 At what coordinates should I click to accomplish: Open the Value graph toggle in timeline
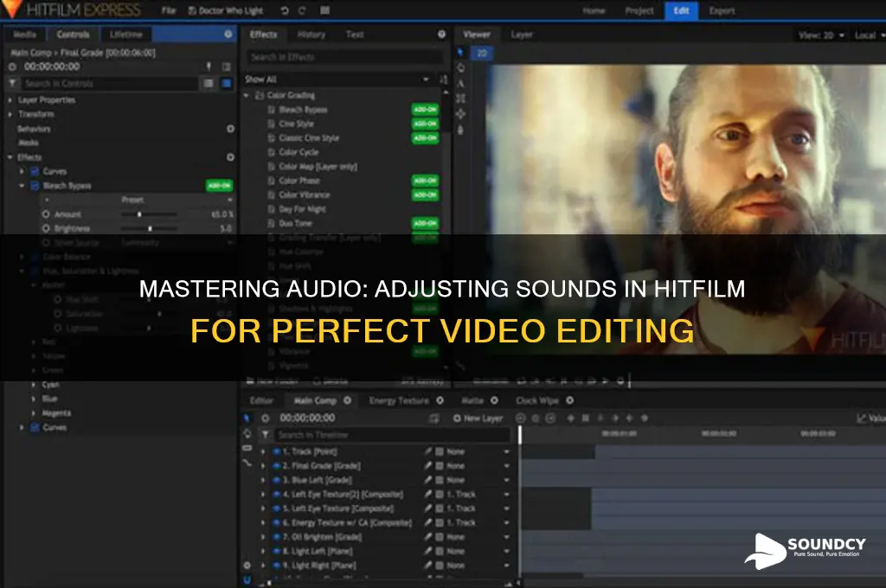pos(871,418)
